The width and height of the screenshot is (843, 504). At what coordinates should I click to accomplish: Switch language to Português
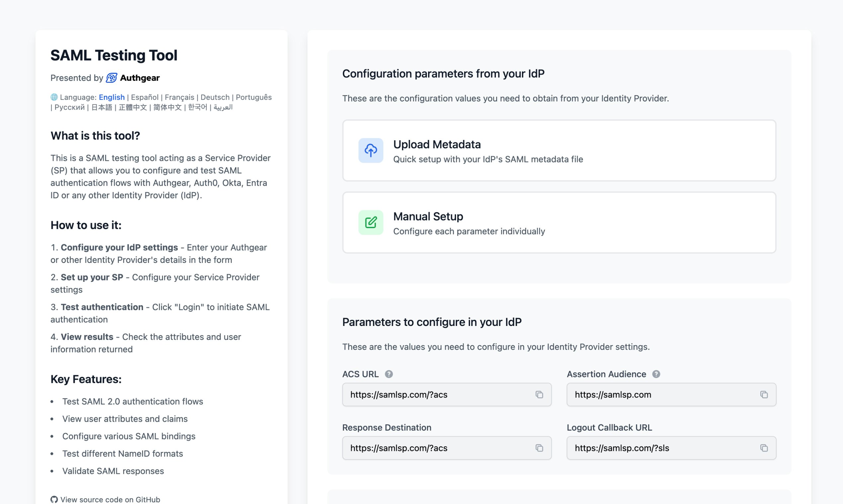coord(254,97)
